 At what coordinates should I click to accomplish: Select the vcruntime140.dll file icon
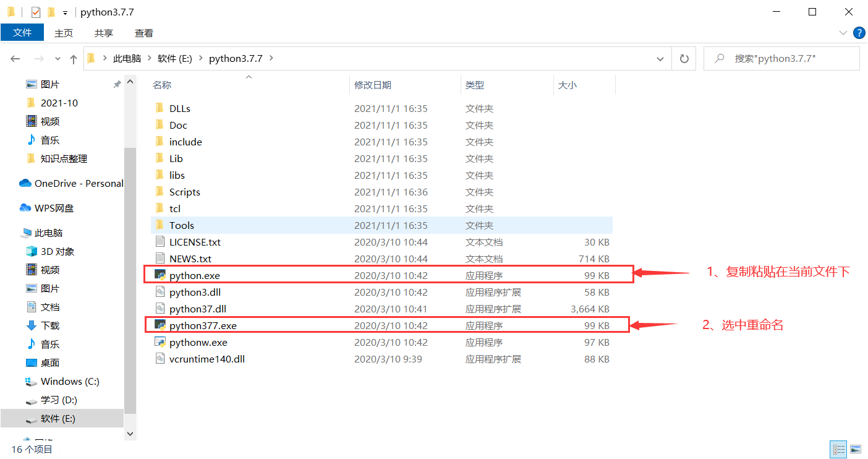[x=160, y=359]
